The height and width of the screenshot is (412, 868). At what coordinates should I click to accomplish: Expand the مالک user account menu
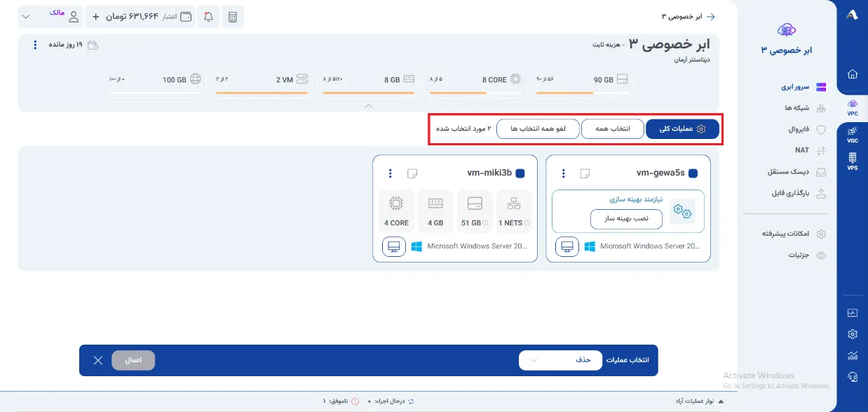pyautogui.click(x=26, y=17)
